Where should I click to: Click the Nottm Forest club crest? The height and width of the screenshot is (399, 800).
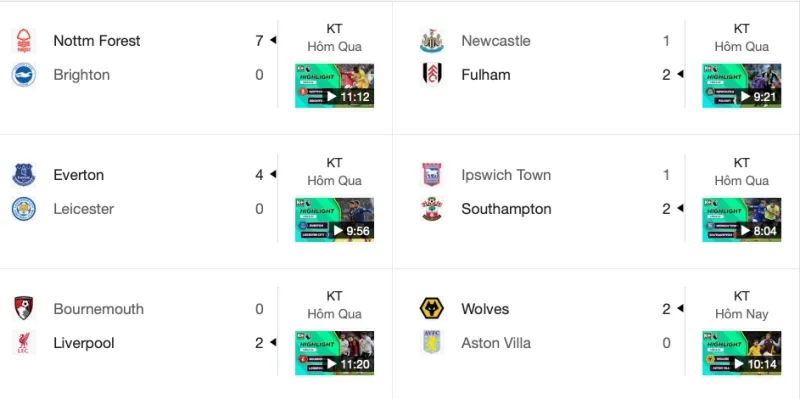point(23,41)
